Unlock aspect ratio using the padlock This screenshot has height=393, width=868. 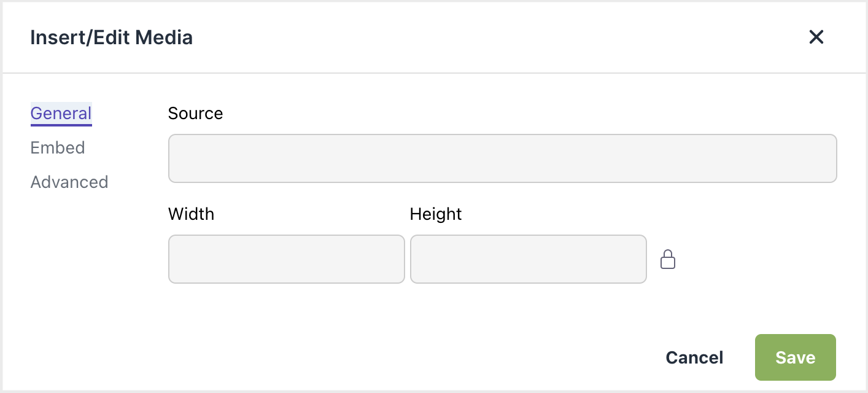tap(668, 259)
